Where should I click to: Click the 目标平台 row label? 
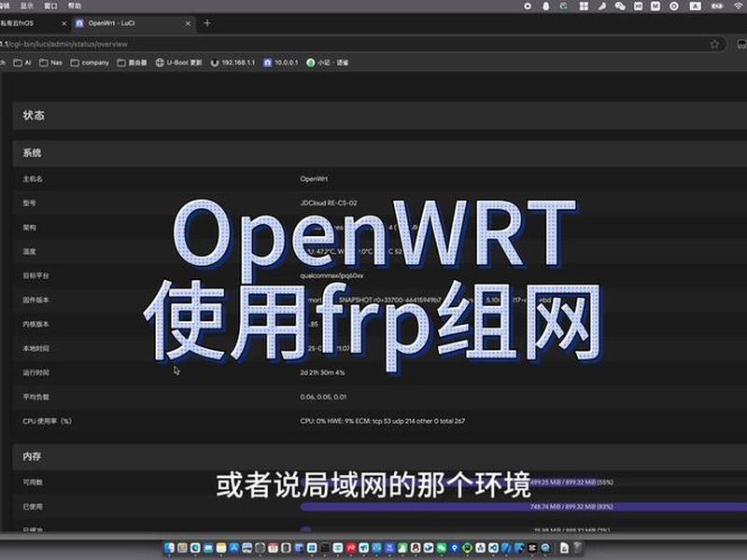tap(35, 275)
